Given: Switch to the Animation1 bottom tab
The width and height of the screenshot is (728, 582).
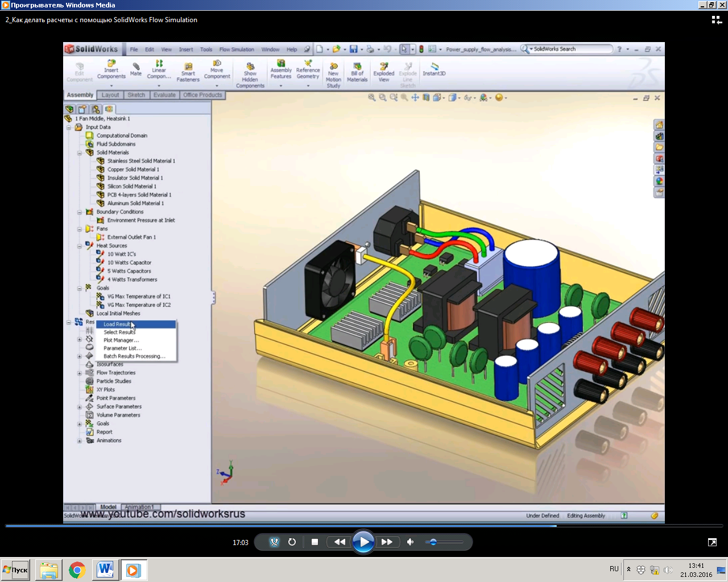Looking at the screenshot, I should point(139,507).
